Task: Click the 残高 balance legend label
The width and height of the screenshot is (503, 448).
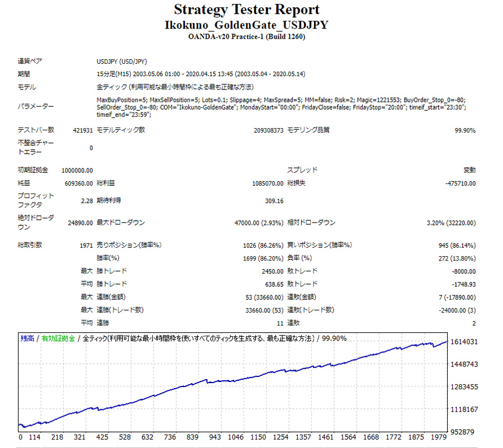Action: pyautogui.click(x=27, y=338)
